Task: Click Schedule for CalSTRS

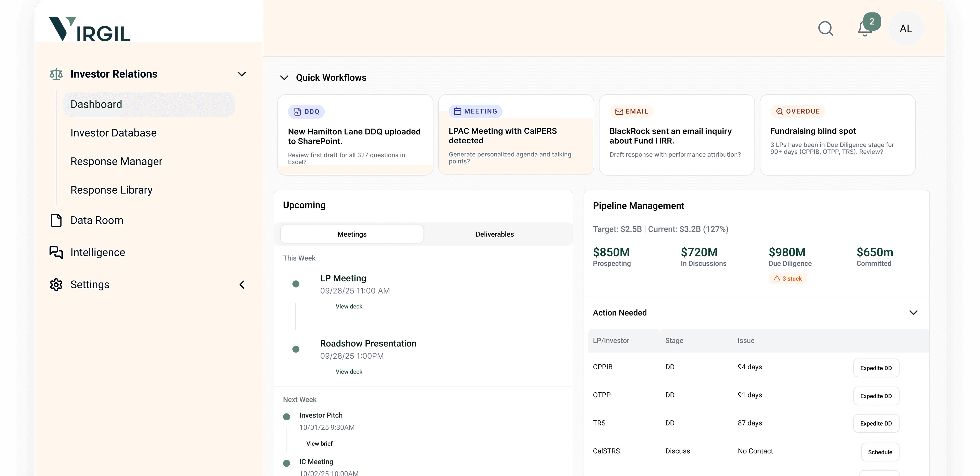Action: [x=880, y=452]
